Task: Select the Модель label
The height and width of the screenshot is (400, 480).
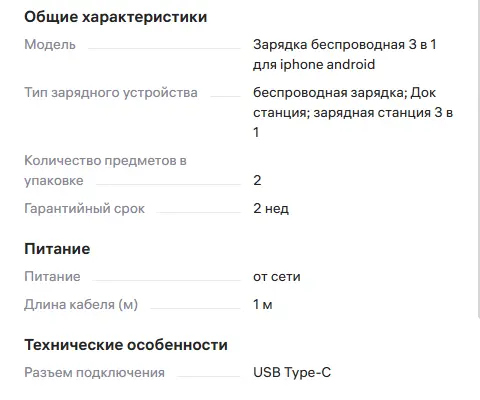Action: click(50, 45)
